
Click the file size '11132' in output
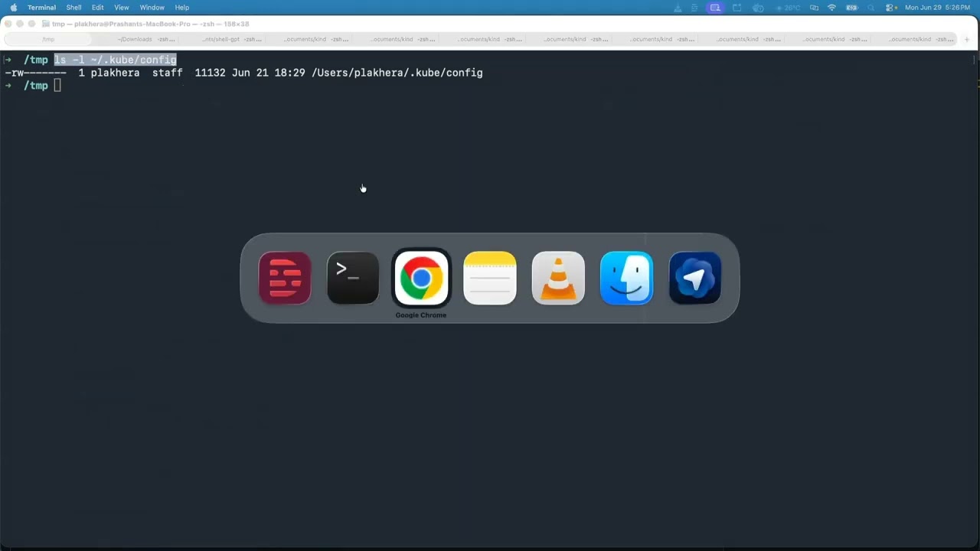210,73
